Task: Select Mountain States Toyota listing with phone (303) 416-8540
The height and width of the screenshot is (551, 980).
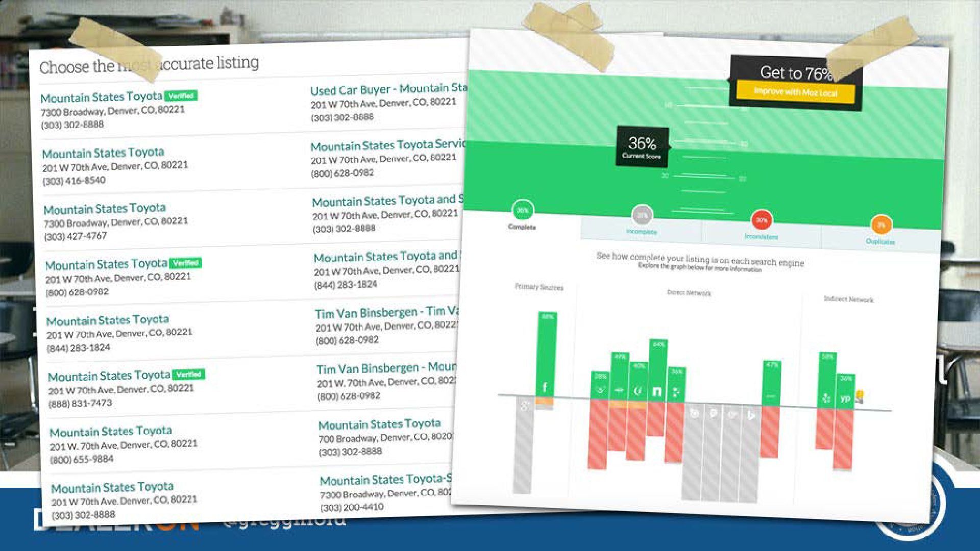Action: [x=115, y=166]
